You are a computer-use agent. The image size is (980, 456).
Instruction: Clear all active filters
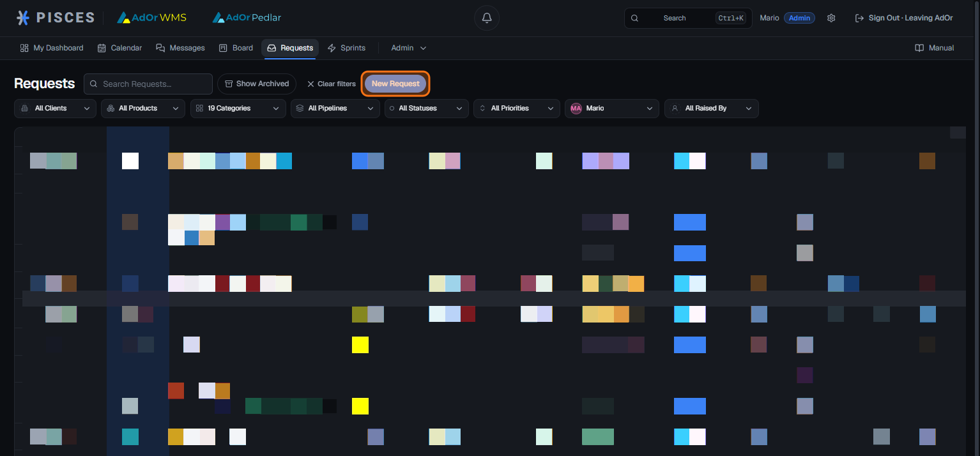(331, 84)
